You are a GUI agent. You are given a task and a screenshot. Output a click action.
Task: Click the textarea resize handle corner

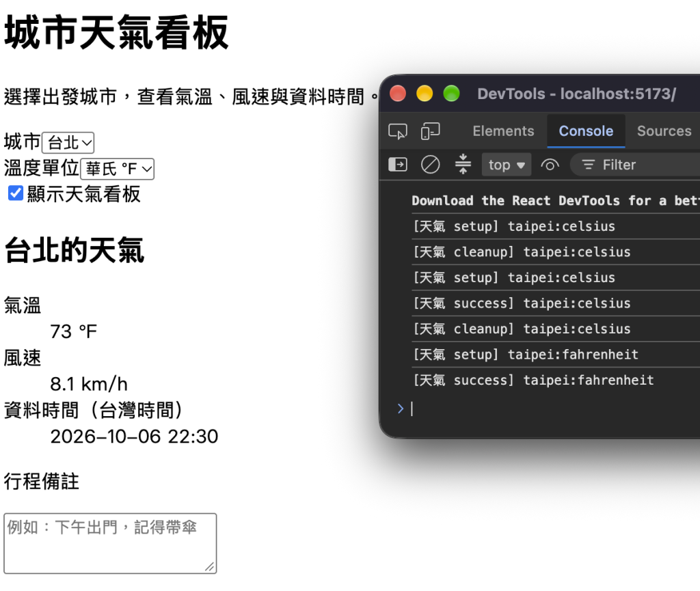(210, 567)
